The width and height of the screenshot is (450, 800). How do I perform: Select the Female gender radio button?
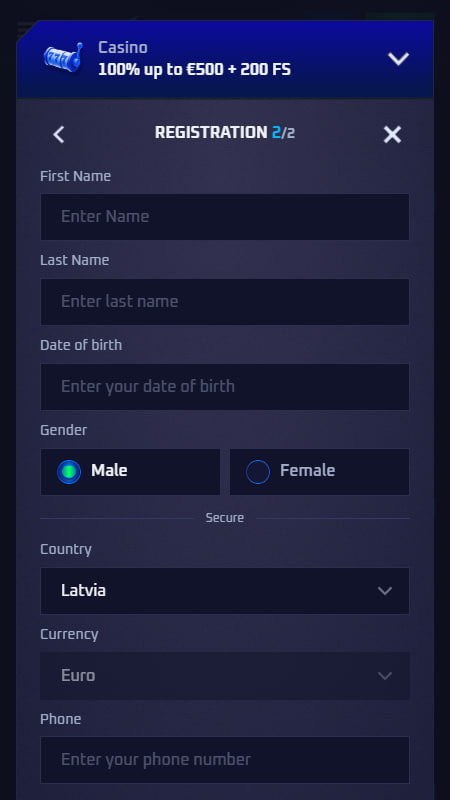click(x=258, y=471)
